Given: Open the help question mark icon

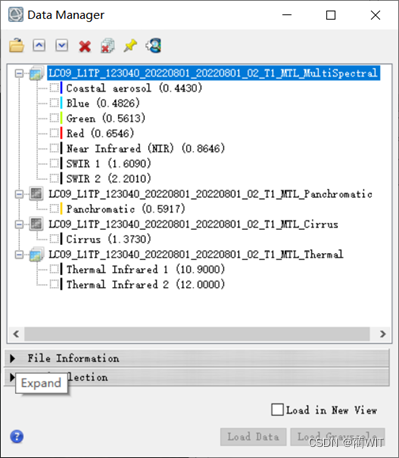Looking at the screenshot, I should click(x=17, y=436).
